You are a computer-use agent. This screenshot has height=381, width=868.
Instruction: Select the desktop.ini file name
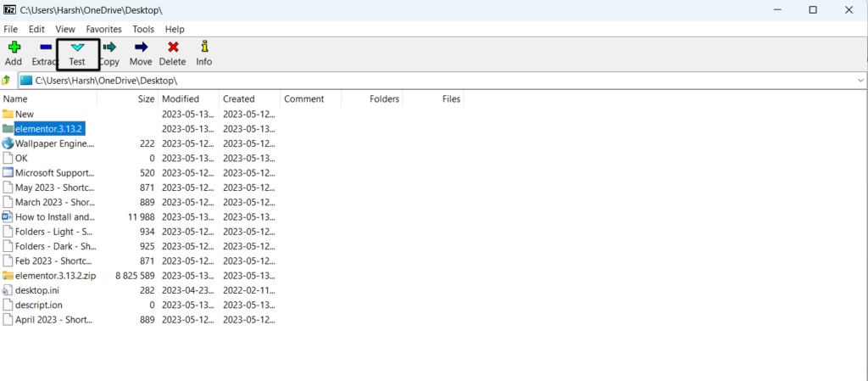click(x=37, y=290)
